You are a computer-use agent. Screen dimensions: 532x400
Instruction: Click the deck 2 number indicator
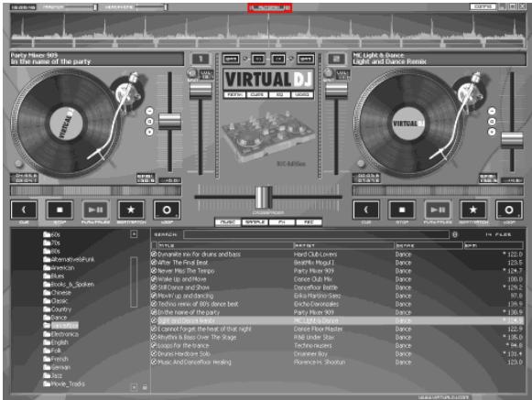(336, 59)
